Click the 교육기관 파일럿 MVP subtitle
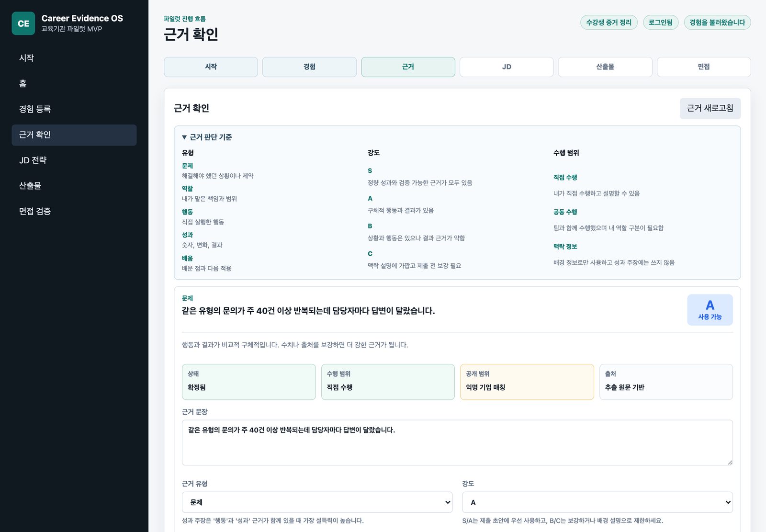This screenshot has width=766, height=532. coord(71,29)
